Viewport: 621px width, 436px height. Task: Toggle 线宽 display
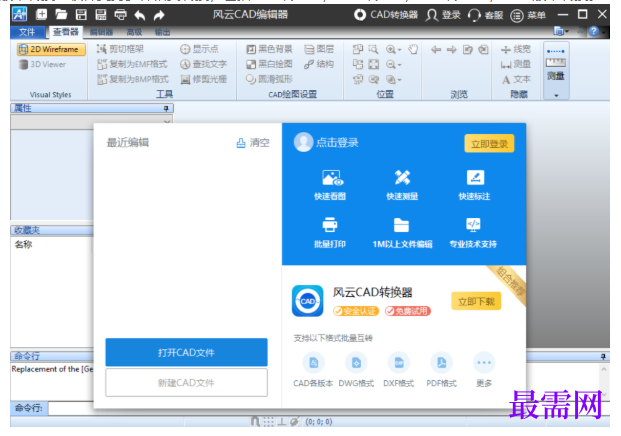pos(516,49)
